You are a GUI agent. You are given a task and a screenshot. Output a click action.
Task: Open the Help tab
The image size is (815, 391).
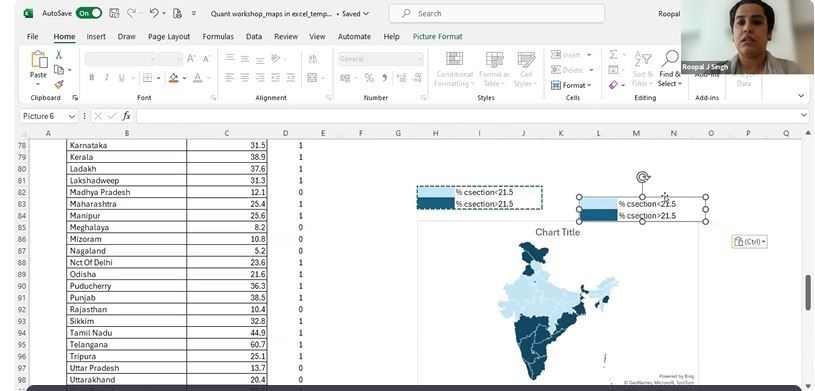391,36
